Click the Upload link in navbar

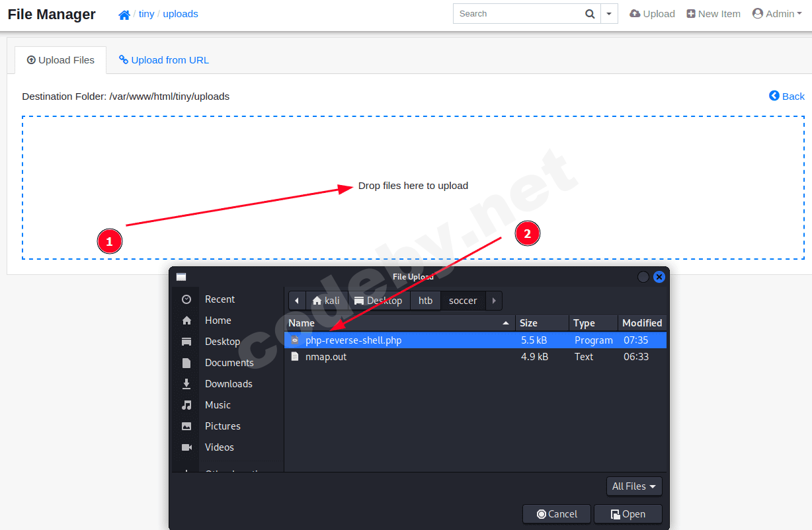[652, 14]
